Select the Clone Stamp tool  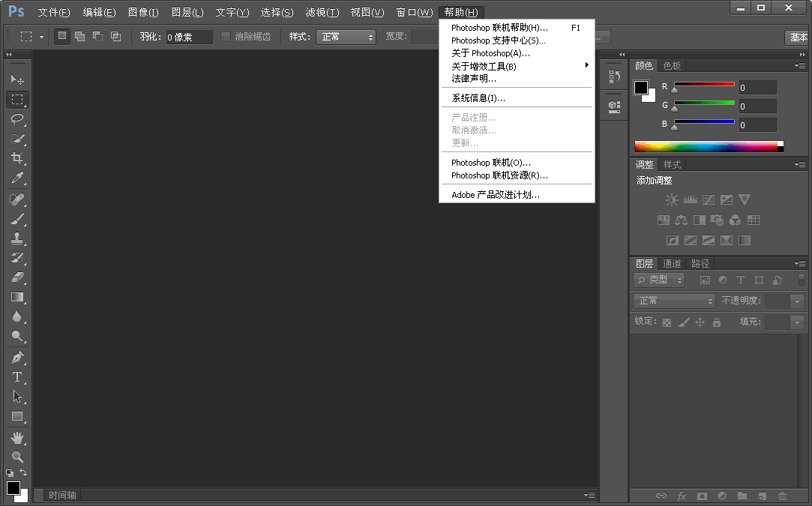click(x=17, y=239)
